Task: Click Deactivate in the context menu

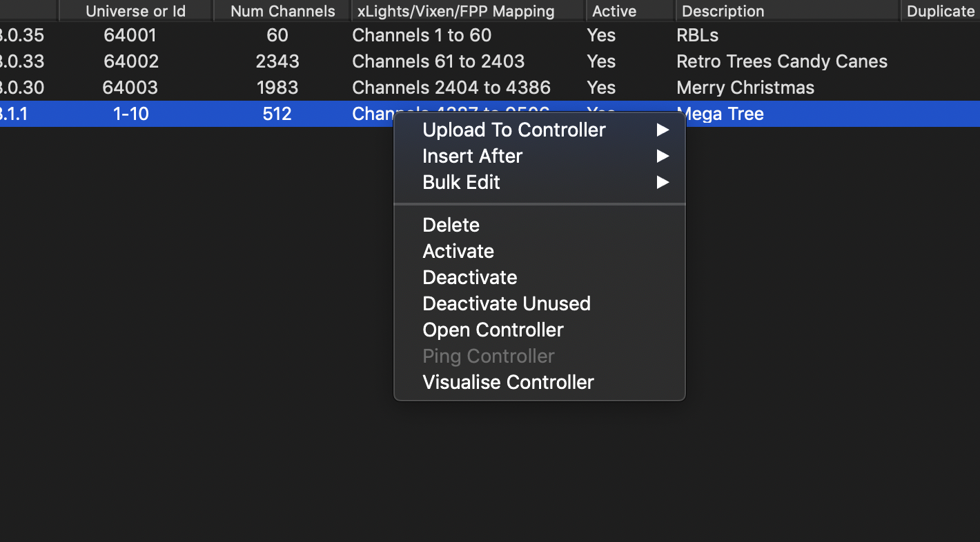Action: coord(469,277)
